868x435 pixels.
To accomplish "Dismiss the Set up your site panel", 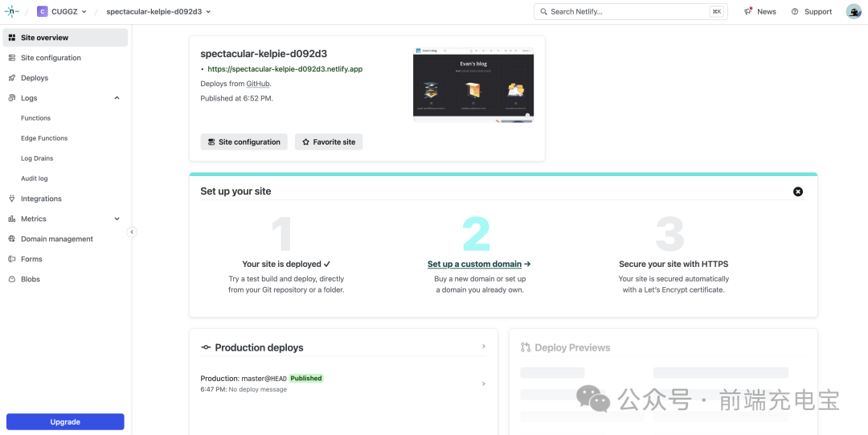I will coord(798,191).
